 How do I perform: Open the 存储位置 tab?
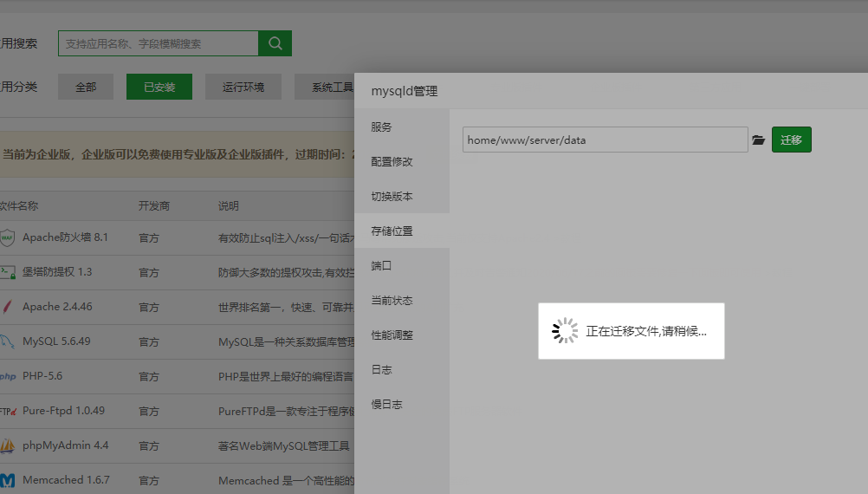click(x=402, y=231)
